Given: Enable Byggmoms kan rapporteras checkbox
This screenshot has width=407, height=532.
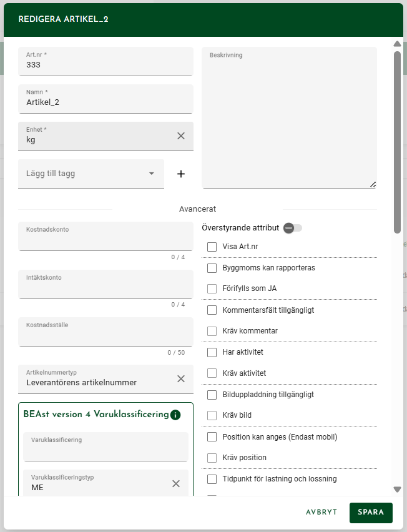Looking at the screenshot, I should pyautogui.click(x=212, y=268).
